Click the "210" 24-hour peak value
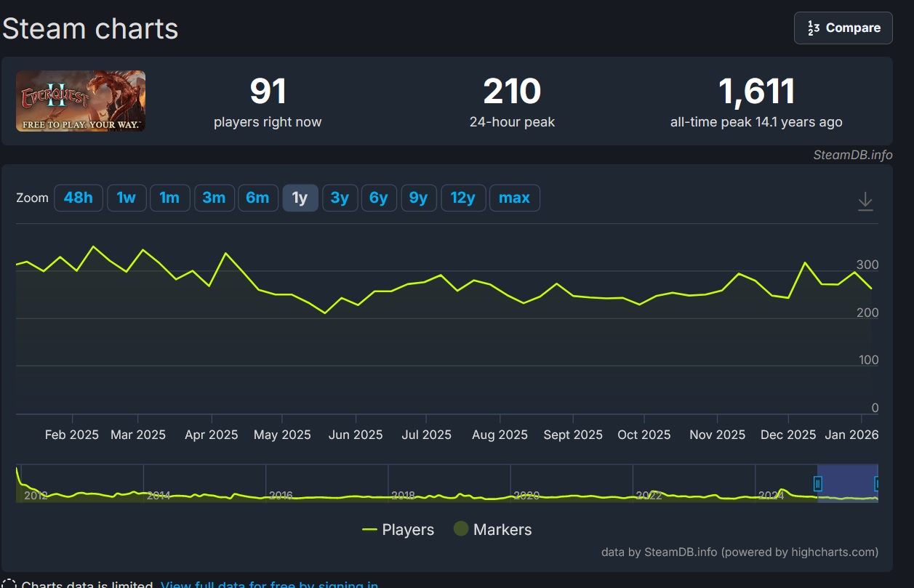 pyautogui.click(x=512, y=92)
